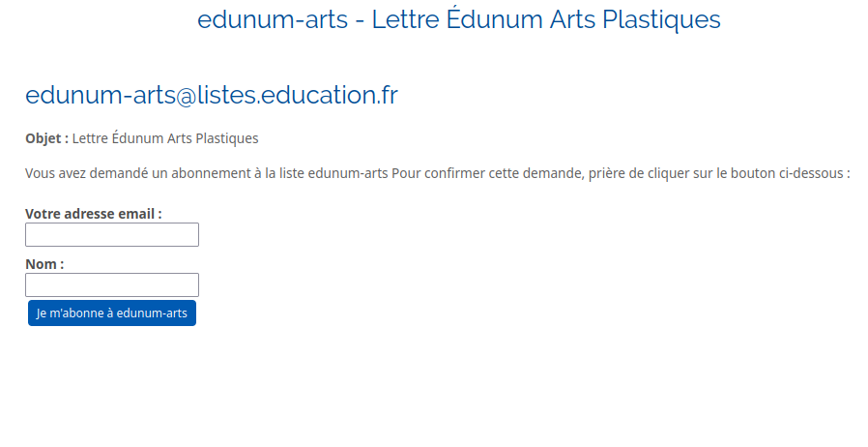This screenshot has width=868, height=447.
Task: Click the edunum-arts@listes.education.fr heading
Action: 212,95
